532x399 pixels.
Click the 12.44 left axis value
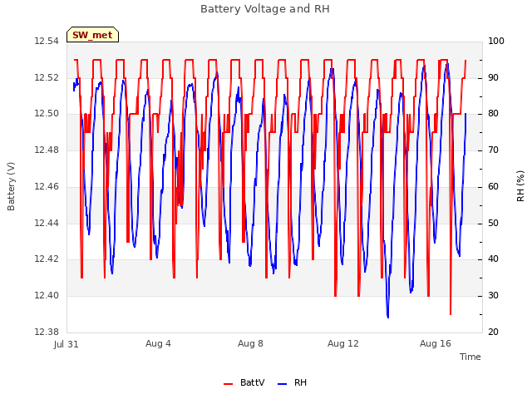[47, 223]
